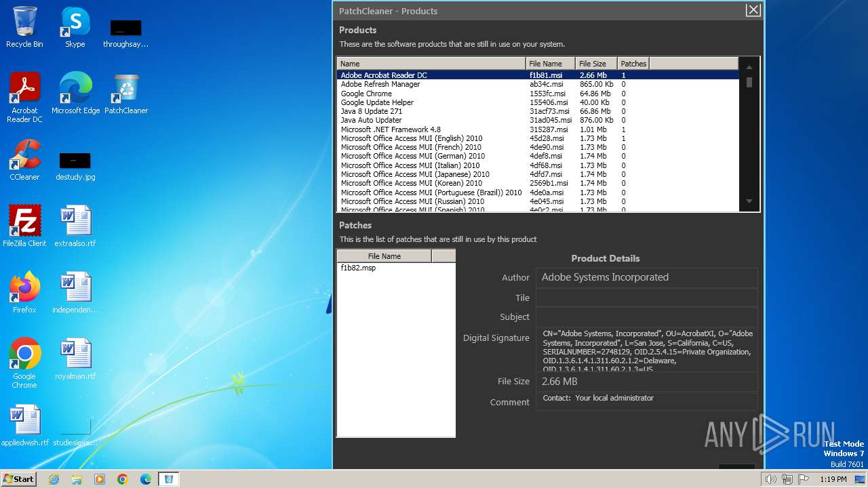The image size is (868, 488).
Task: Select Office Access MUI (Portuguese (Brazil)) row
Action: (538, 192)
